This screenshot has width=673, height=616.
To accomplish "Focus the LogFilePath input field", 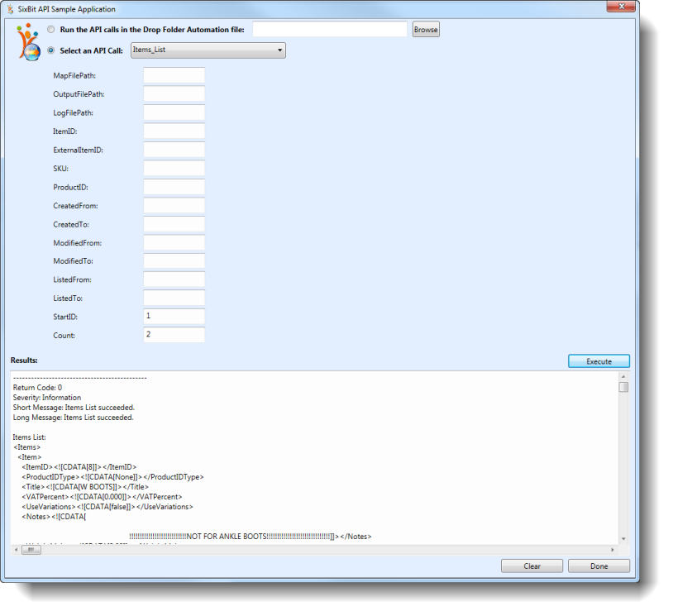I will pyautogui.click(x=174, y=112).
